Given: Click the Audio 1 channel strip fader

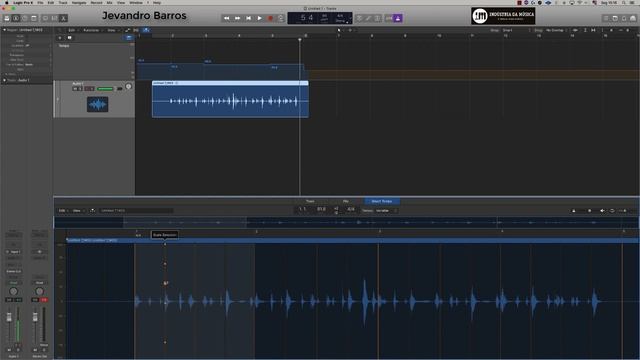Looking at the screenshot, I should (9, 318).
